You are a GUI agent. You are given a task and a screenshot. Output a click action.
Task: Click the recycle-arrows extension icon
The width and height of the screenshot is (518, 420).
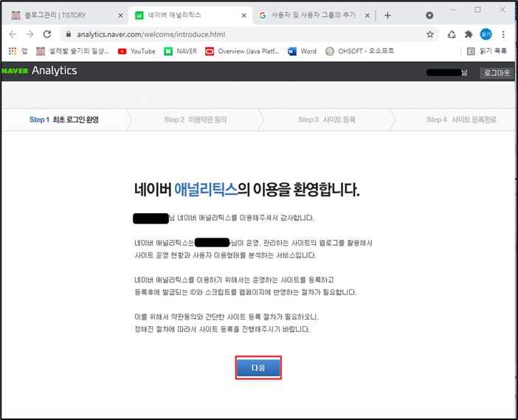[452, 35]
